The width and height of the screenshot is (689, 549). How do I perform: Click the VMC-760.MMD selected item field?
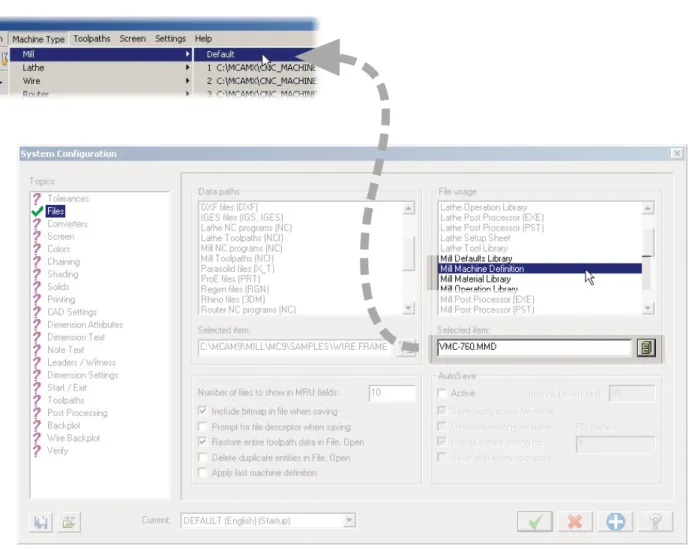coord(534,347)
